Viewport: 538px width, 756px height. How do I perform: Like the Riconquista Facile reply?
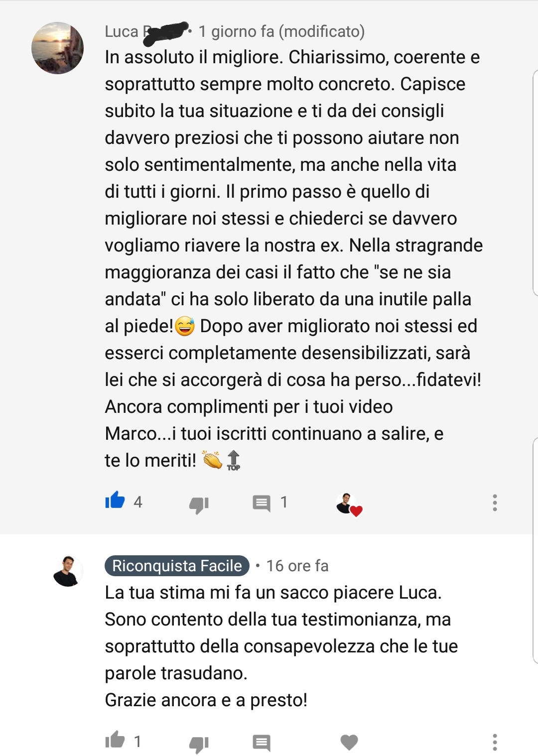[115, 740]
